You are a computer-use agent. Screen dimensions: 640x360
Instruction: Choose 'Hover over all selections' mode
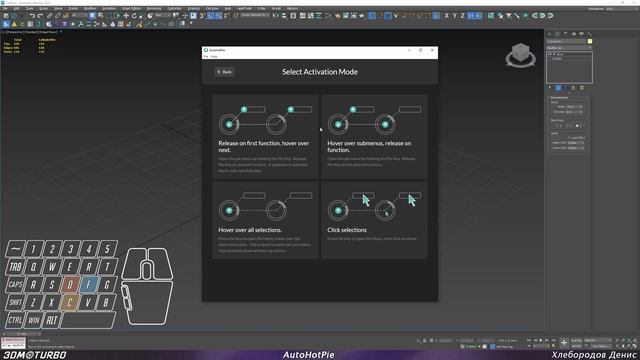pyautogui.click(x=265, y=220)
